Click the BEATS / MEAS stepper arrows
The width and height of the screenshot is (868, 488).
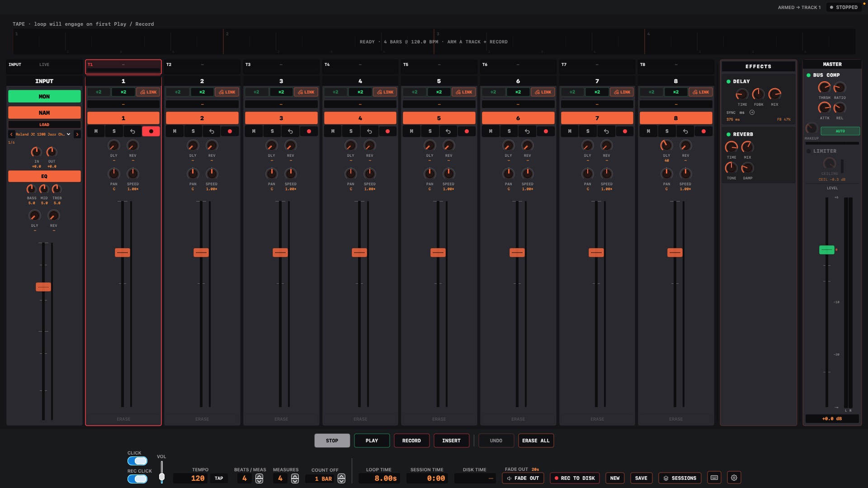click(259, 479)
